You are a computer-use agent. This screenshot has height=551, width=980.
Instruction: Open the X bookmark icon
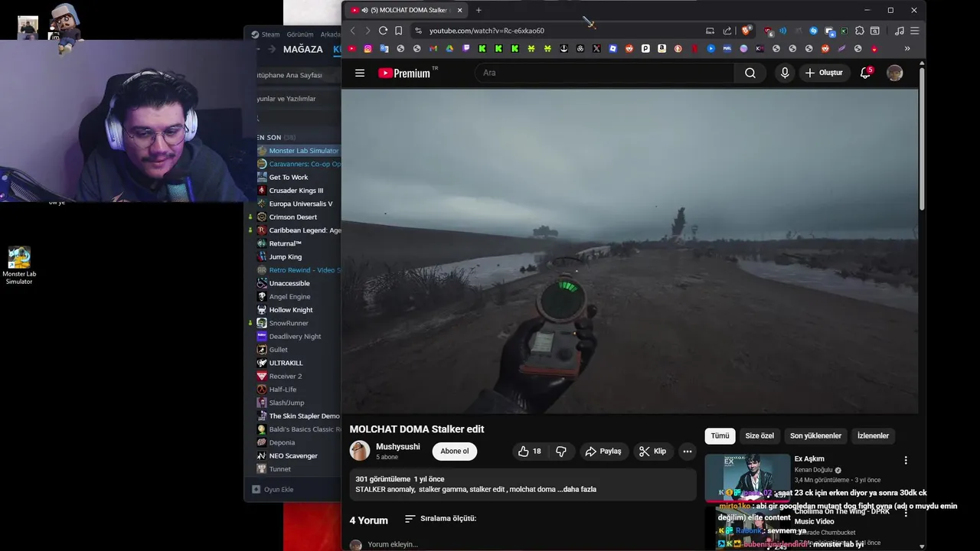coord(596,48)
